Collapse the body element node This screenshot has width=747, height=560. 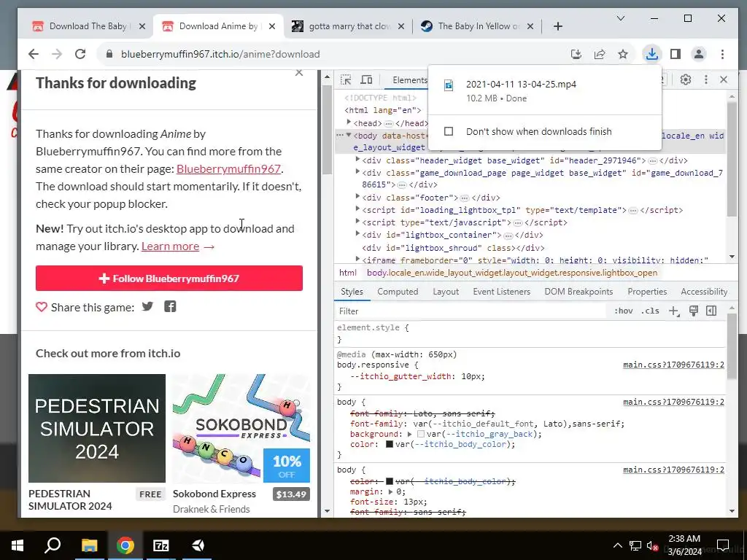[x=349, y=135]
